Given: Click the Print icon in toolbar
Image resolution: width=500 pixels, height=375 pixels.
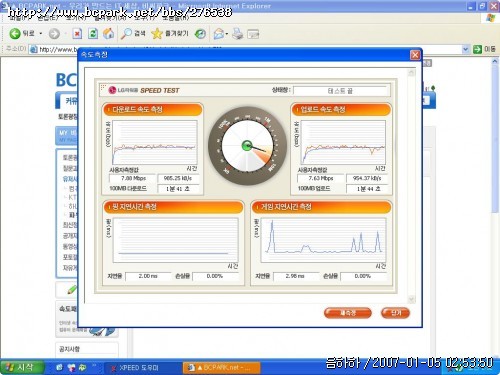Looking at the screenshot, I should pos(237,34).
